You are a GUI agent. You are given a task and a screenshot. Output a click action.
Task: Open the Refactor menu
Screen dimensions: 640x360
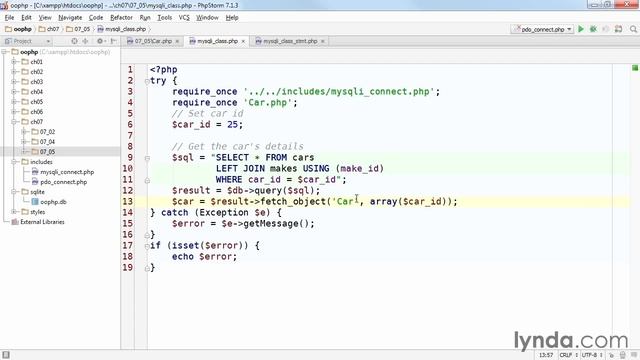tap(121, 18)
